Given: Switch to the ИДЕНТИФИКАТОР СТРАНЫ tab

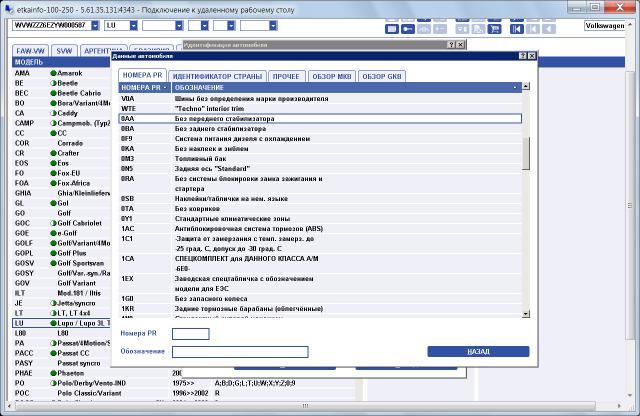Looking at the screenshot, I should 217,76.
